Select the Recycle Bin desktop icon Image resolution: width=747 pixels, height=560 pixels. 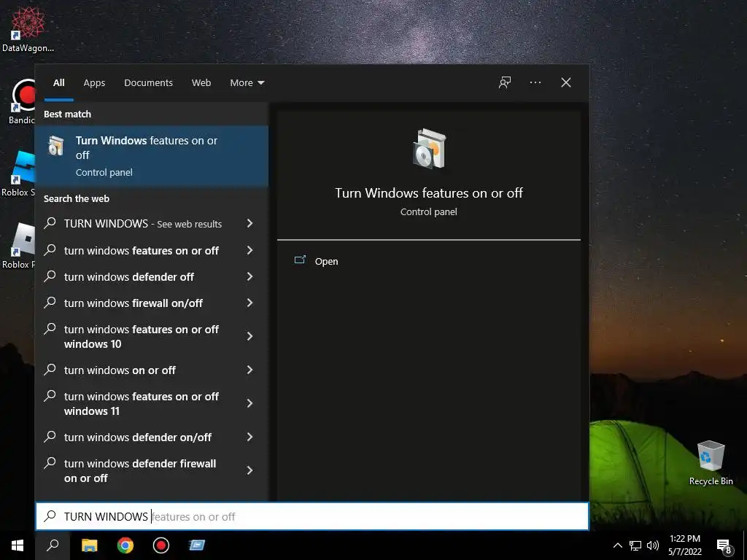click(x=711, y=463)
